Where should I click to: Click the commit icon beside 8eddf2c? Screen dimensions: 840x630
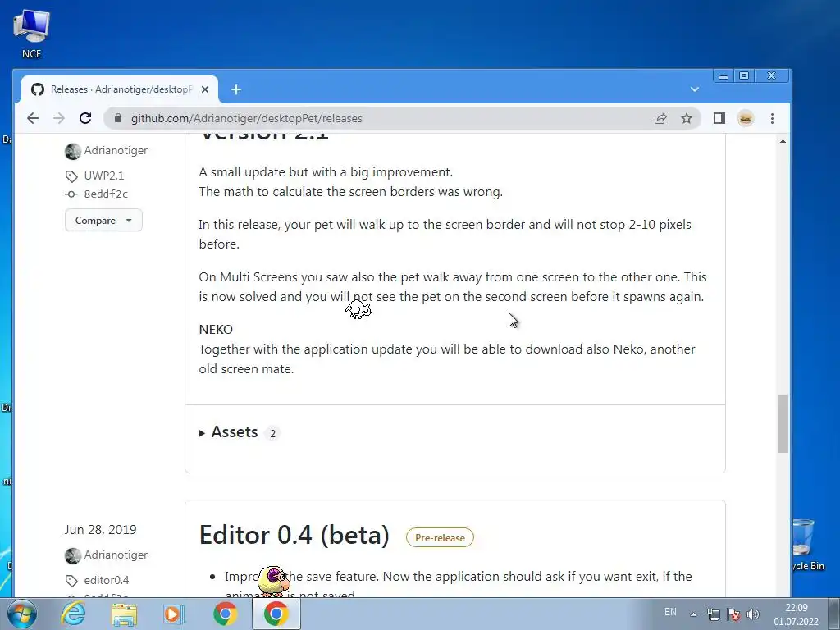71,194
